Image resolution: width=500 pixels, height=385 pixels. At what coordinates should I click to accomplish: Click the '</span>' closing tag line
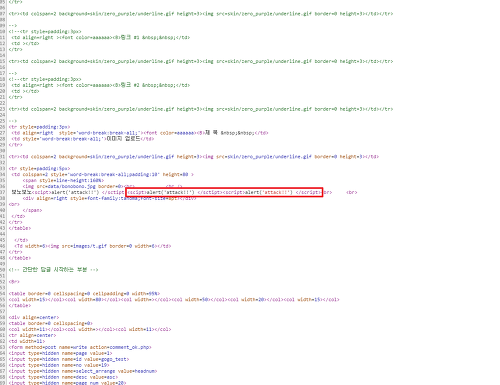32,210
